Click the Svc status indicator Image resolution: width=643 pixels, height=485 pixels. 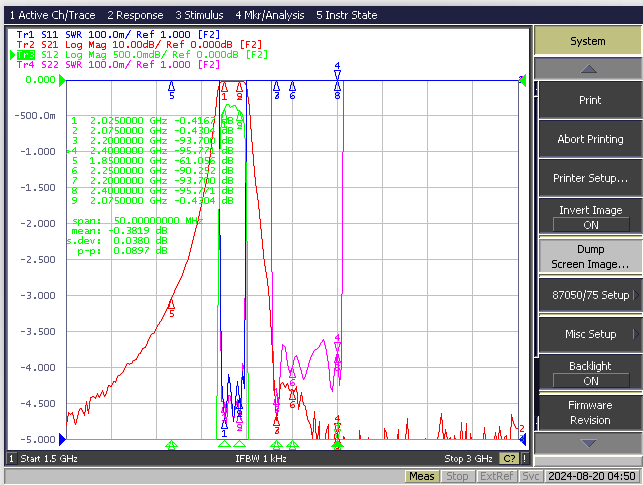coord(530,476)
